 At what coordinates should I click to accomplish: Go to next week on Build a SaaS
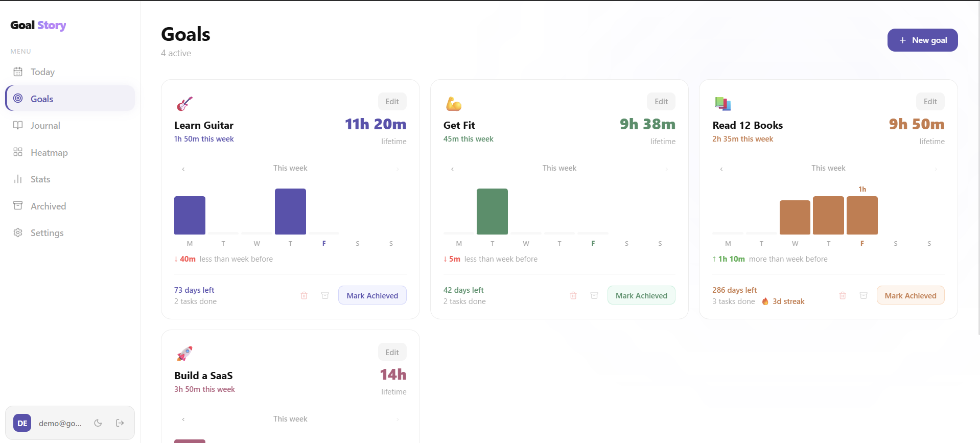[x=398, y=419]
